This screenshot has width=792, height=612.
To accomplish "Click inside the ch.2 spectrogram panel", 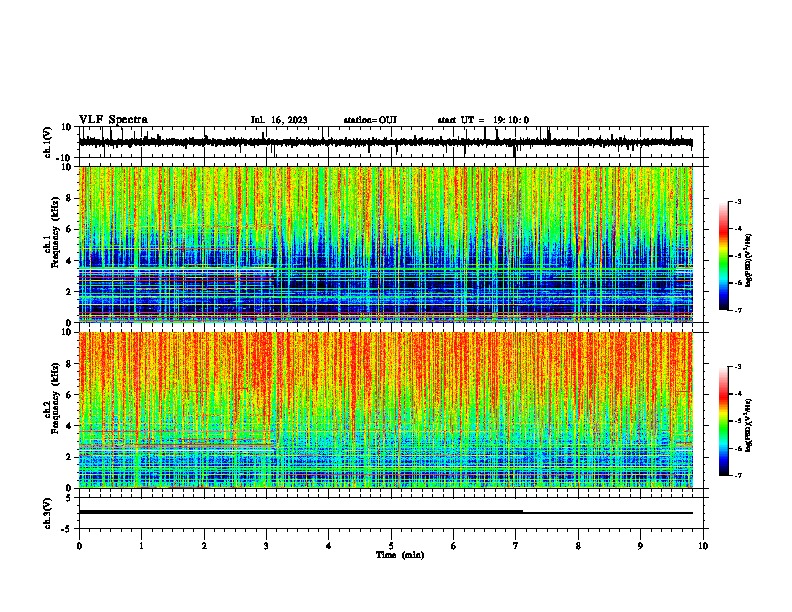I will pyautogui.click(x=385, y=410).
